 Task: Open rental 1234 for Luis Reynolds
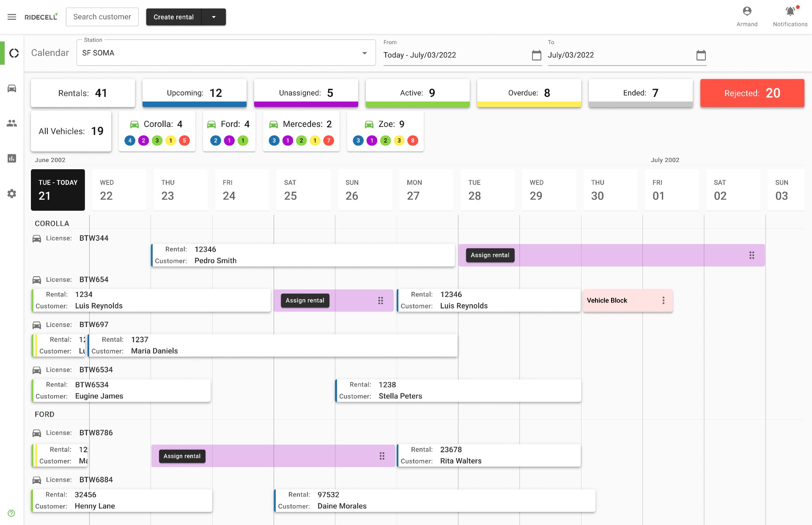click(x=151, y=300)
